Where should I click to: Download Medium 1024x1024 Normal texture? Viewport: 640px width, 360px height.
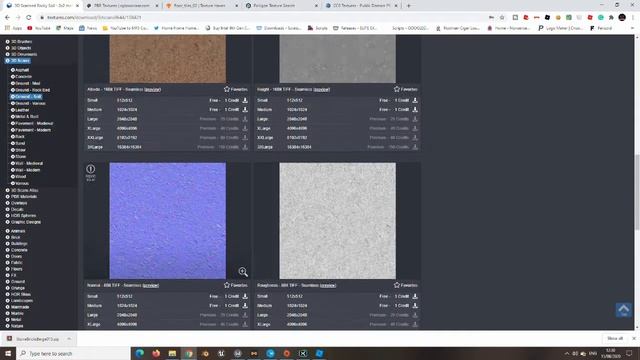[245, 305]
